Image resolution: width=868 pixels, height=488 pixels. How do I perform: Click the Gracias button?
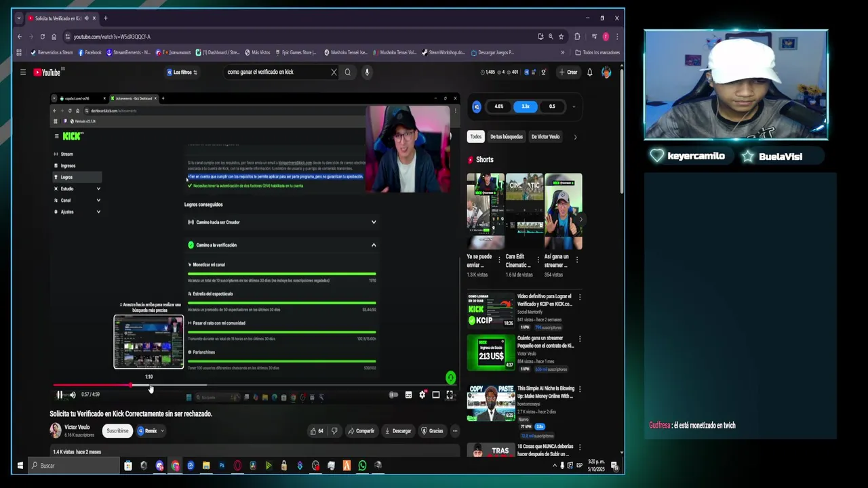pos(433,430)
